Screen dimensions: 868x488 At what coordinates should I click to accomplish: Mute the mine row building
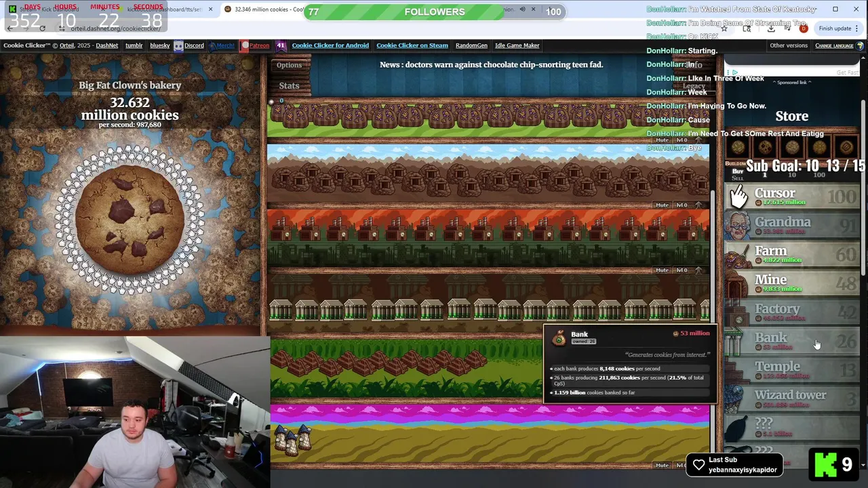coord(662,205)
